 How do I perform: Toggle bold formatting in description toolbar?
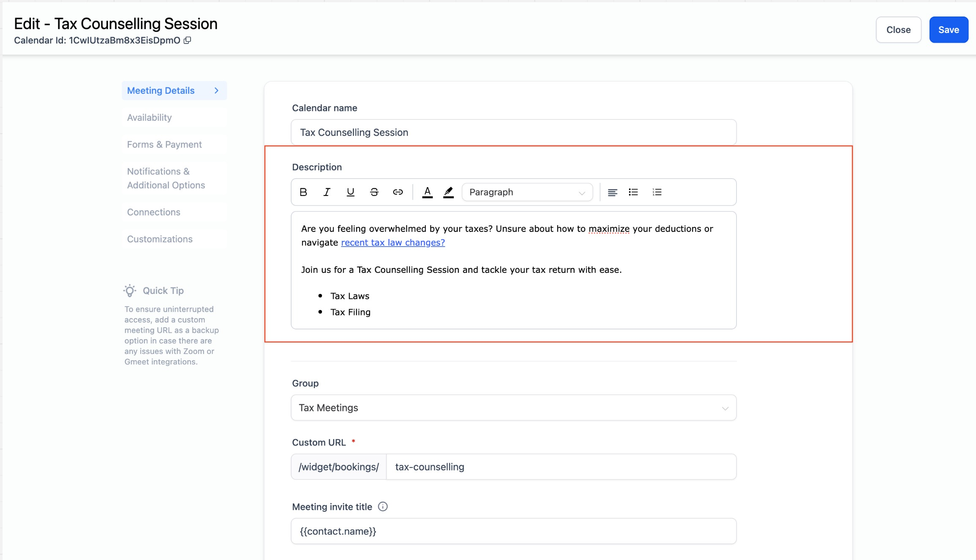303,192
